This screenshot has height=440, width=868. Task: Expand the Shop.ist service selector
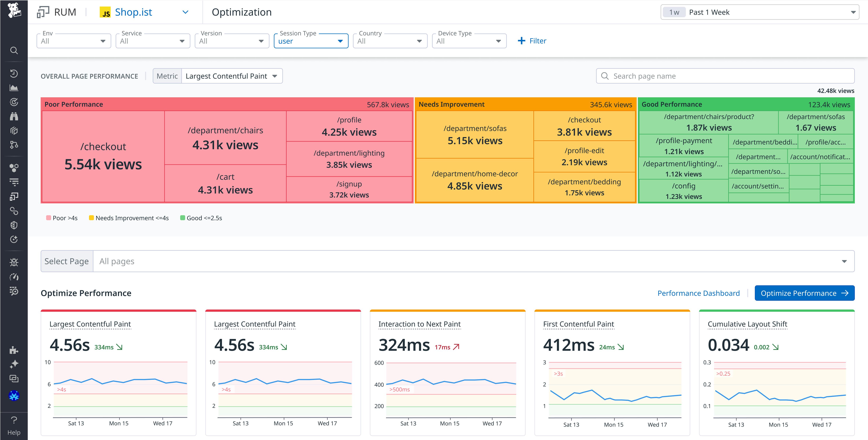coord(185,12)
